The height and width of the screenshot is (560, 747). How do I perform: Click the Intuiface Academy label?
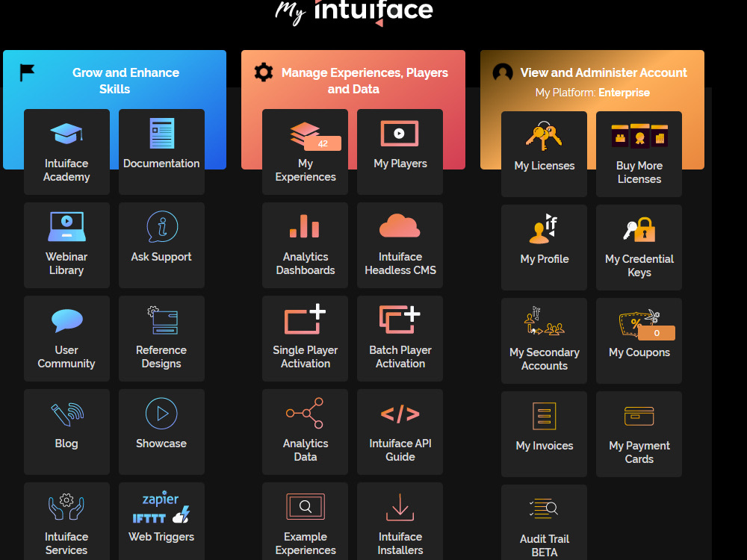tap(66, 170)
